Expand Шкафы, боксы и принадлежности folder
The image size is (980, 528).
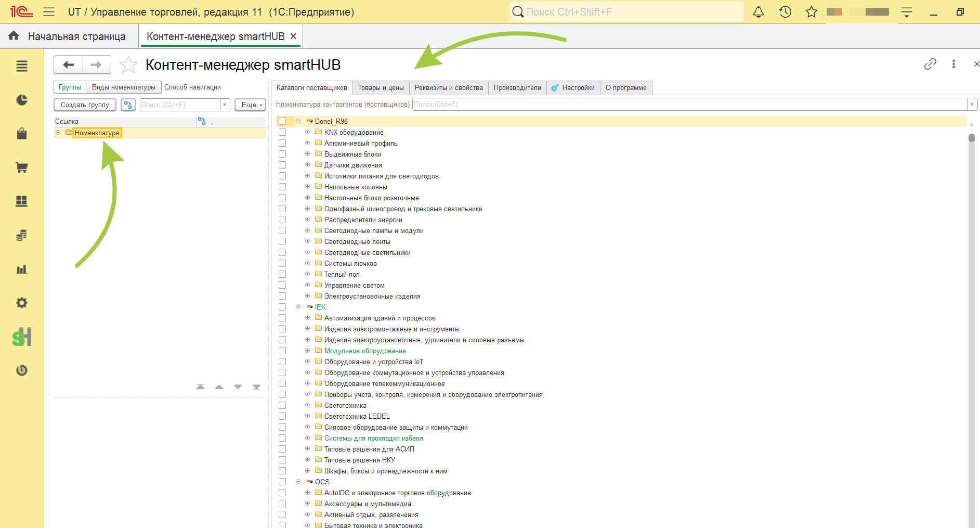(x=308, y=471)
